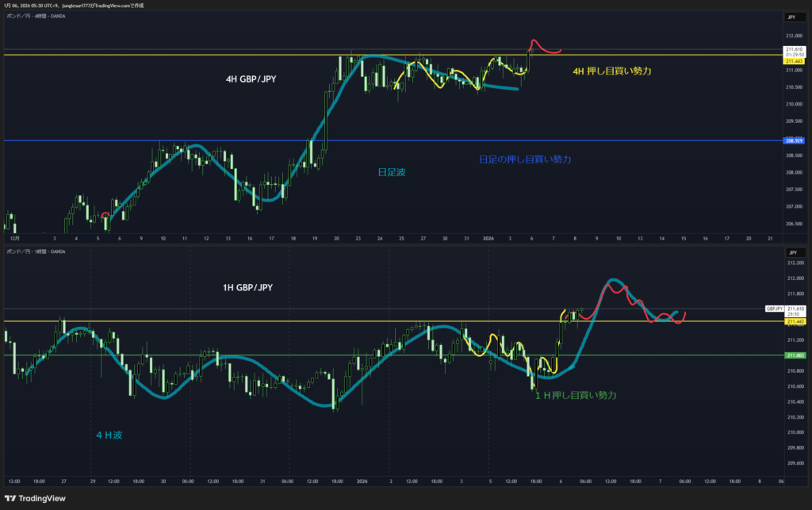Viewport: 812px width, 510px height.
Task: Select the yellow '4H 押し目買い勢力' label
Action: tap(611, 71)
